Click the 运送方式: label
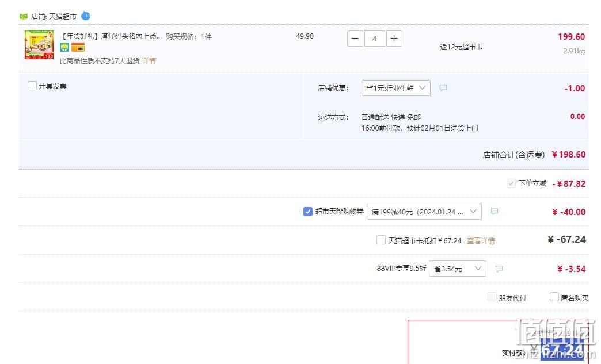The height and width of the screenshot is (364, 601). tap(333, 117)
